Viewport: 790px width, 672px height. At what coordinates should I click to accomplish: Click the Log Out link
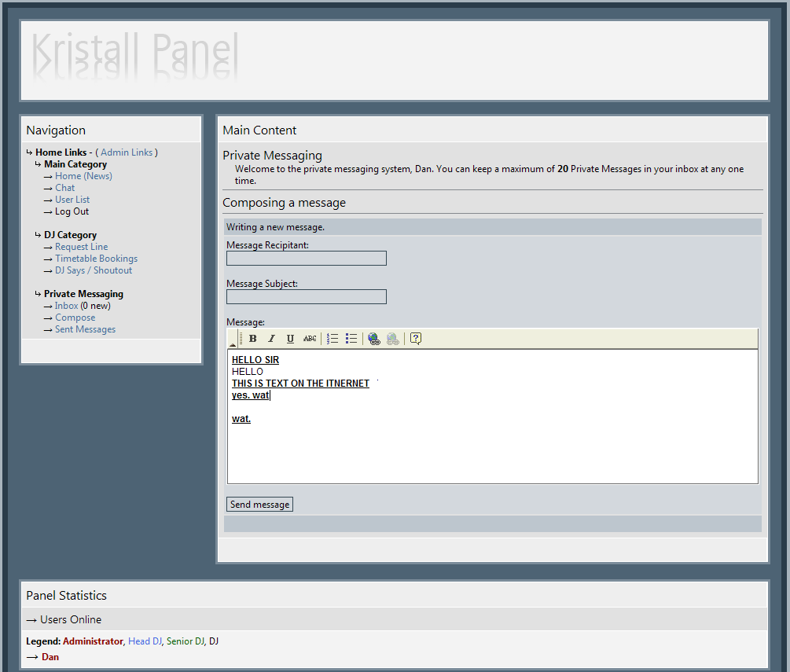point(72,211)
